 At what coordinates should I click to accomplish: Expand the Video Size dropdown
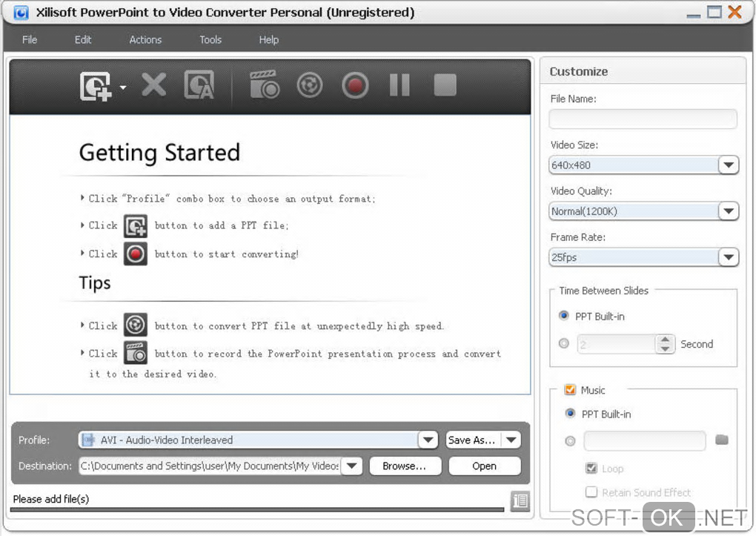coord(728,165)
